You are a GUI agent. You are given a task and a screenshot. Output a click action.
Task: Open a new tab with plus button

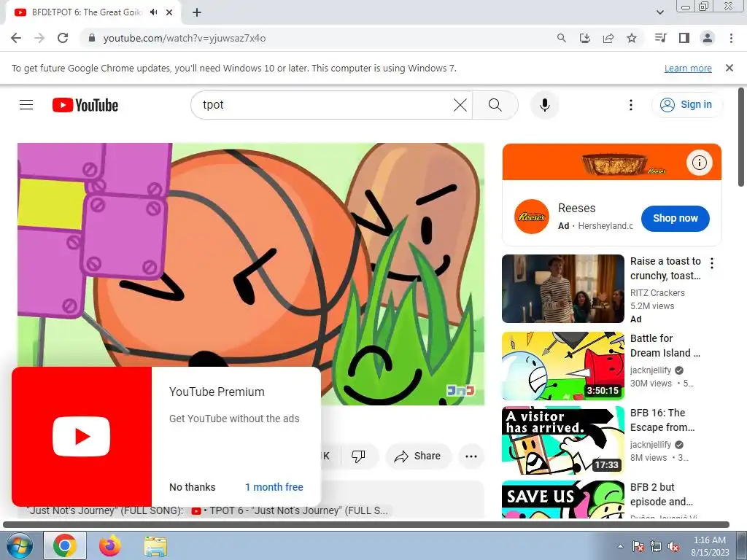click(x=197, y=12)
